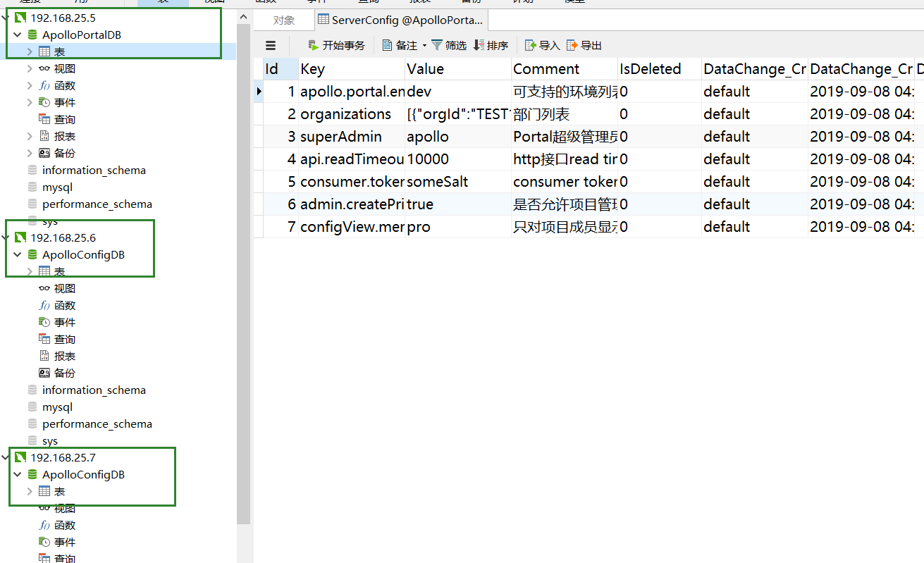Screen dimensions: 924x563
Task: Click the 筛选 filter funnel icon
Action: point(437,45)
